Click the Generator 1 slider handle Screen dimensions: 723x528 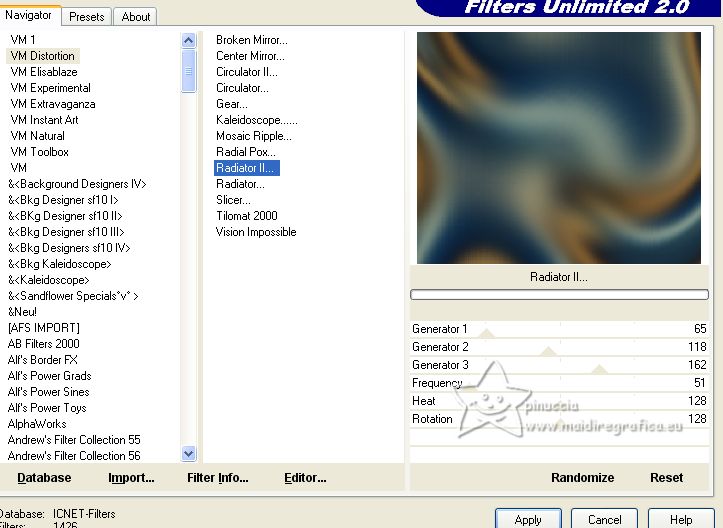(486, 333)
